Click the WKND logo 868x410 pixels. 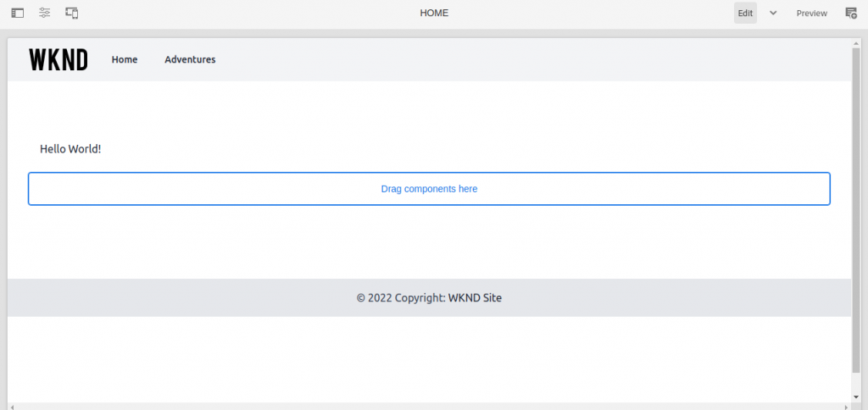pos(58,60)
